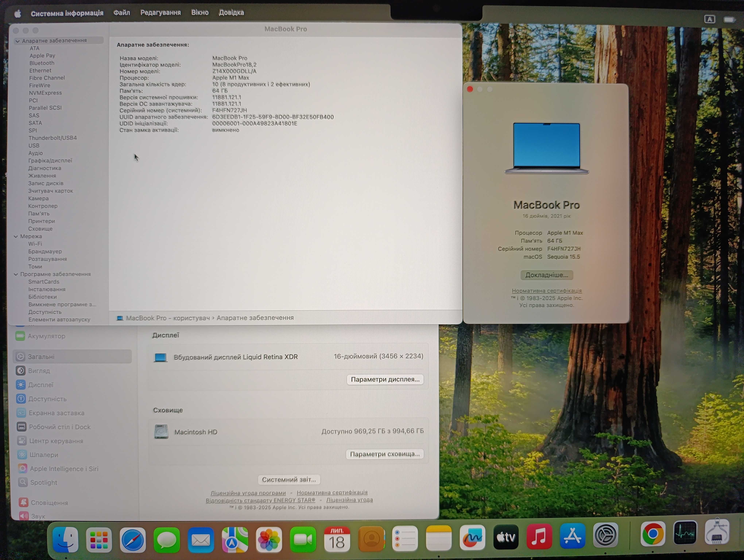Open Freeform app in Dock
Screen dimensions: 744x560
[x=472, y=537]
